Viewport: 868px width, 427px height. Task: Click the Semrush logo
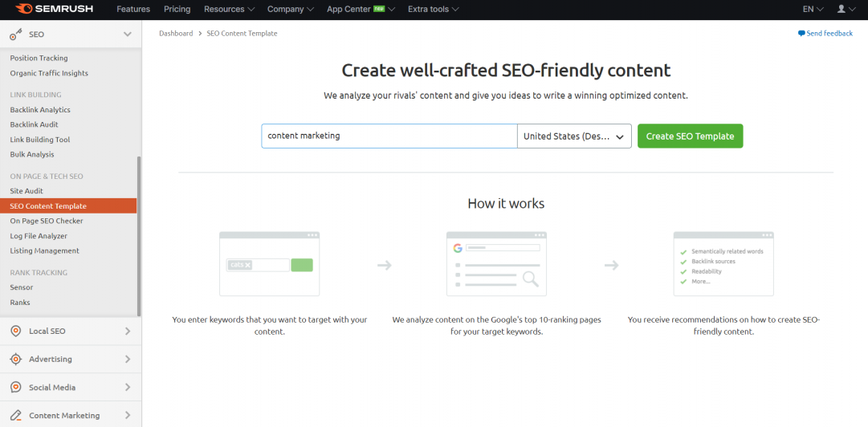click(55, 9)
